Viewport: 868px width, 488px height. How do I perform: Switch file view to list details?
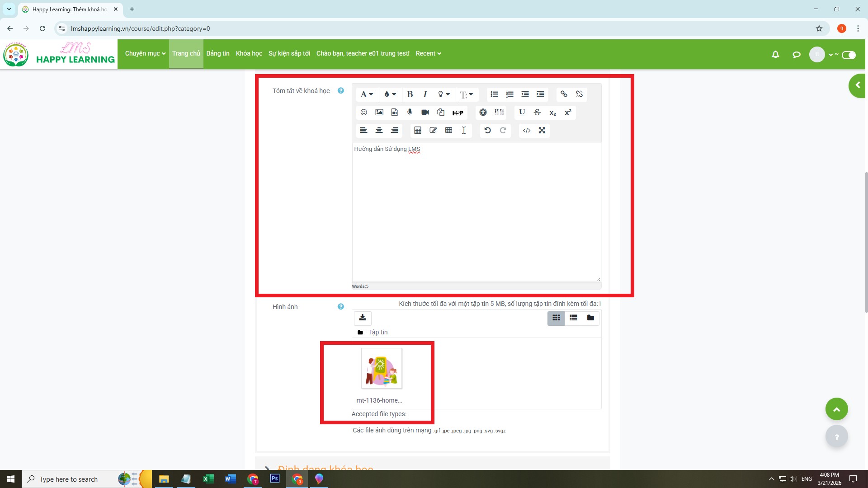point(573,318)
